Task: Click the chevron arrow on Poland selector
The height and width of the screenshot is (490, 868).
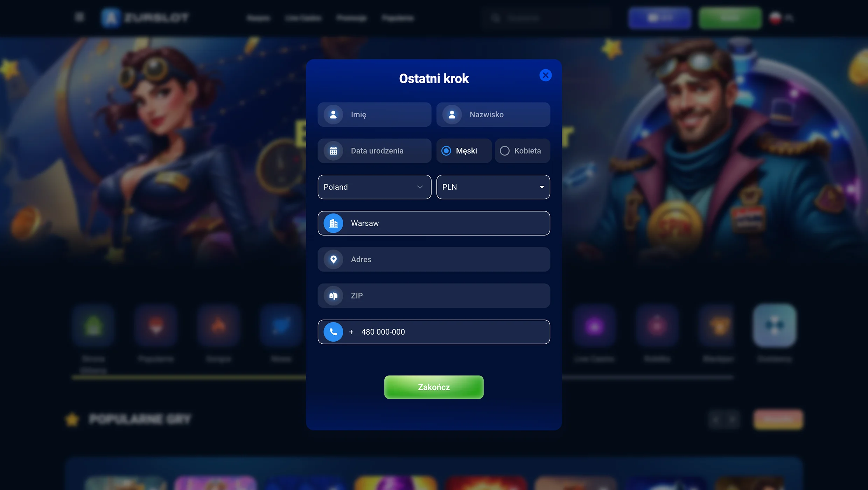Action: tap(420, 187)
